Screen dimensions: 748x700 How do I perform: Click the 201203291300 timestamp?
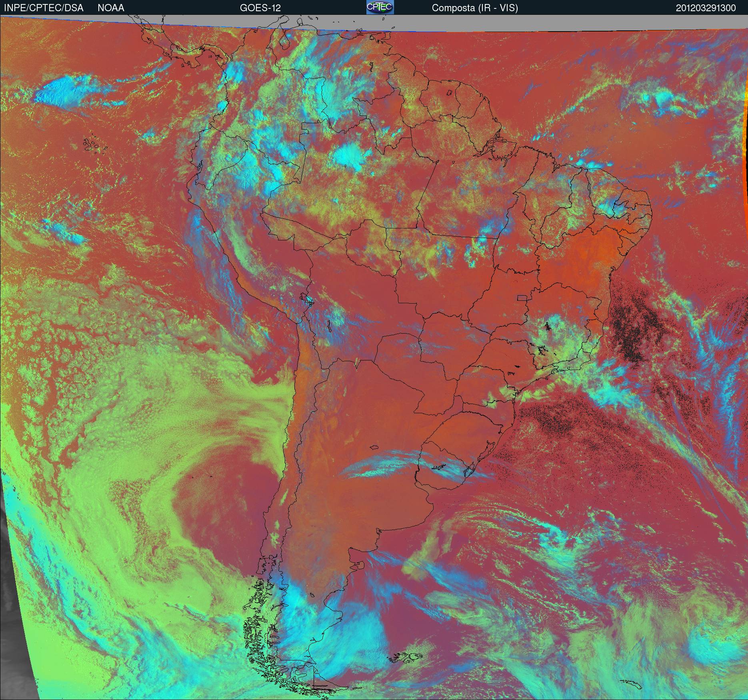706,8
